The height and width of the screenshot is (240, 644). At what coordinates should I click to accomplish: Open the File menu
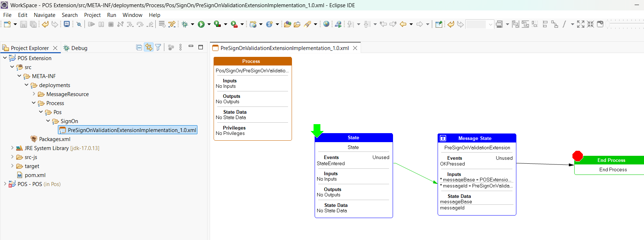point(7,15)
